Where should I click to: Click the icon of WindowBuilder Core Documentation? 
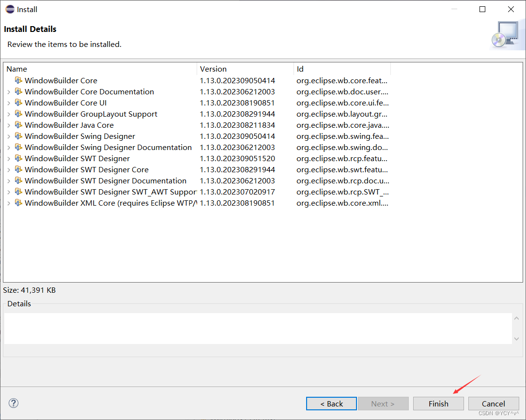coord(18,91)
